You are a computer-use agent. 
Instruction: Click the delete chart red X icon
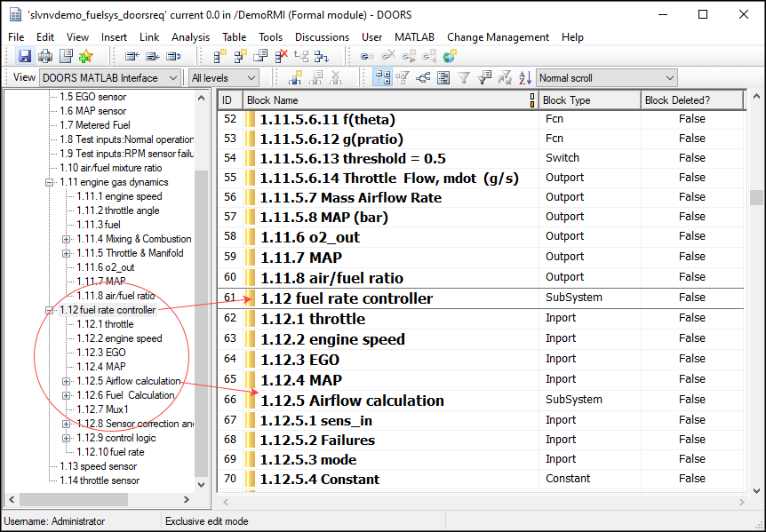click(x=336, y=77)
